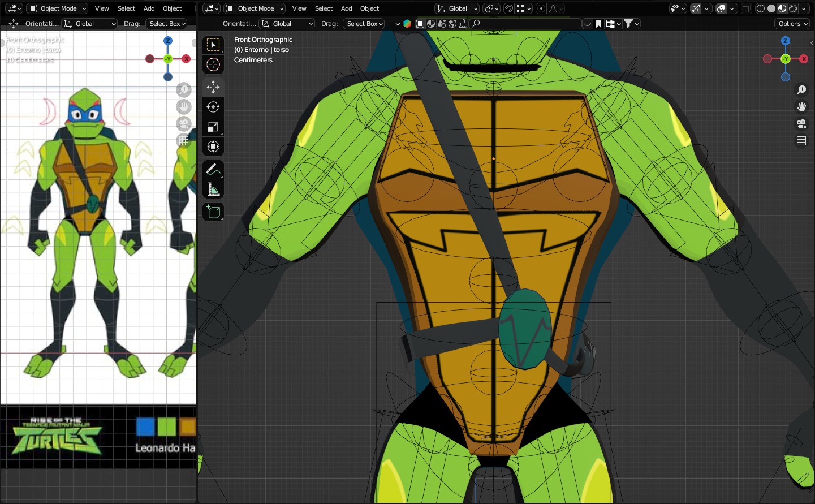Click blue Z axis on left viewport gizmo
Screen dimensions: 815x504
[x=168, y=41]
